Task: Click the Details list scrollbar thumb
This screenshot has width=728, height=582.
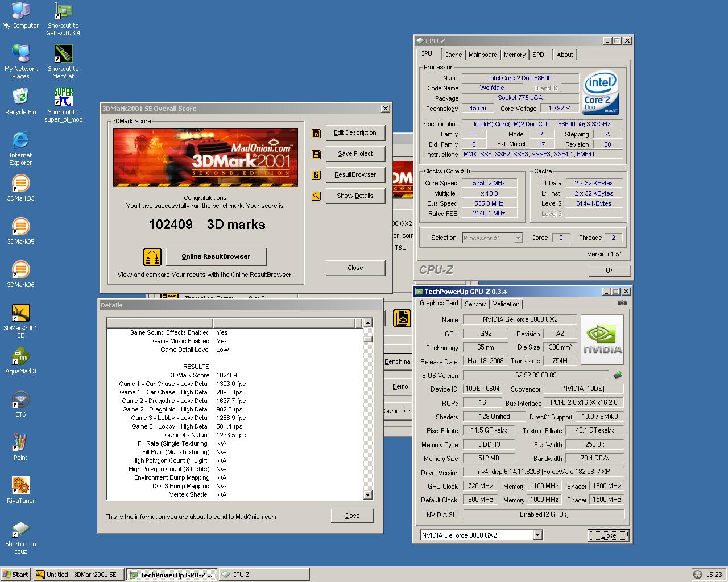Action: tap(367, 339)
